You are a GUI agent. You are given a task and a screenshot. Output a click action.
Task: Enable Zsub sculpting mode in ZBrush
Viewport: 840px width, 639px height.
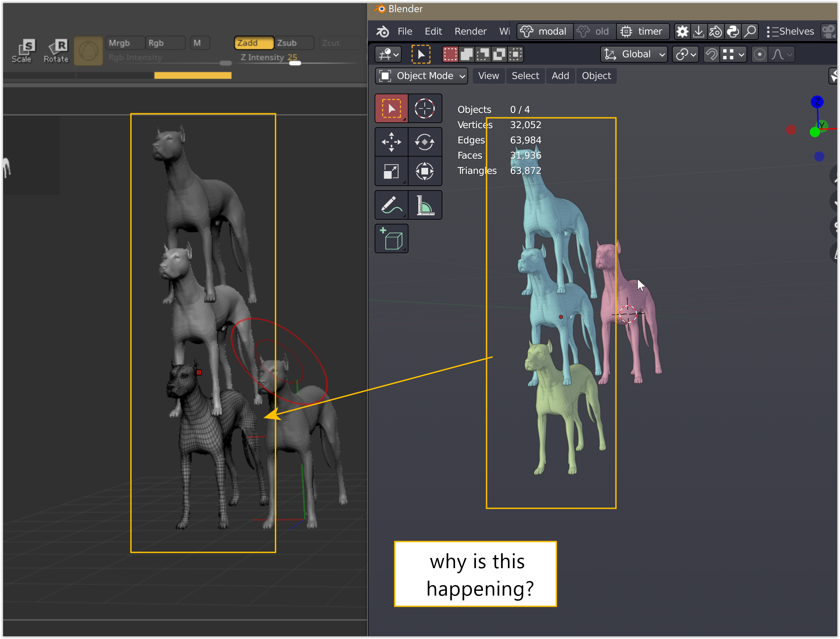(x=293, y=43)
